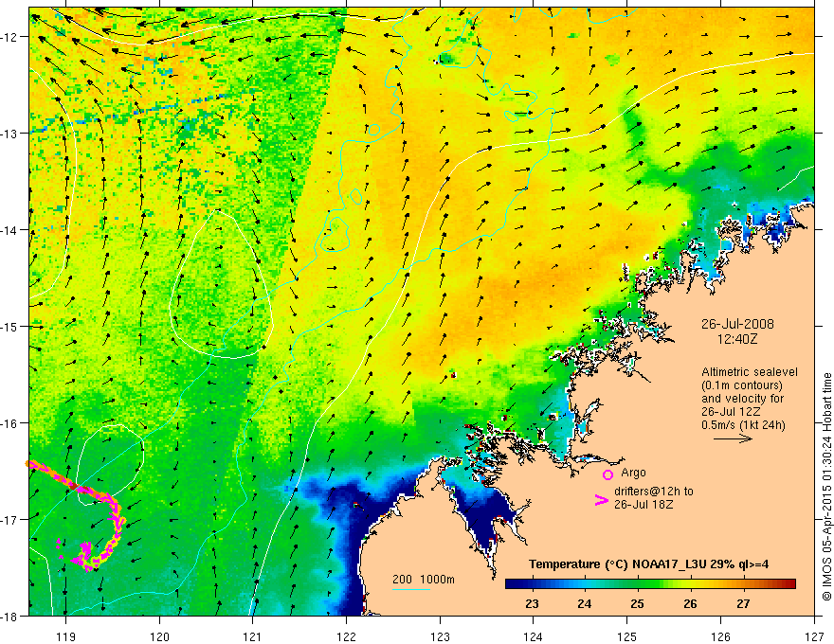This screenshot has width=834, height=644.
Task: Click color bar tick label 24
Action: click(x=584, y=603)
